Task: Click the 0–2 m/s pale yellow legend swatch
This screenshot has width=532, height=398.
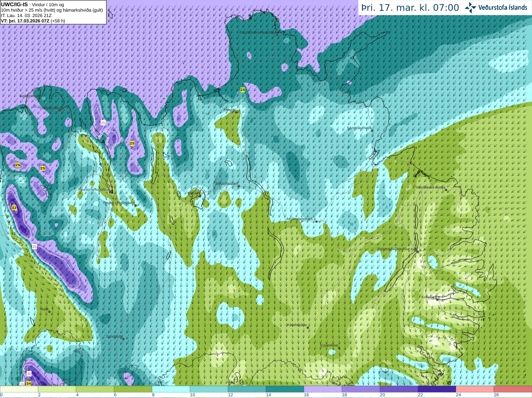Action: (x=19, y=389)
